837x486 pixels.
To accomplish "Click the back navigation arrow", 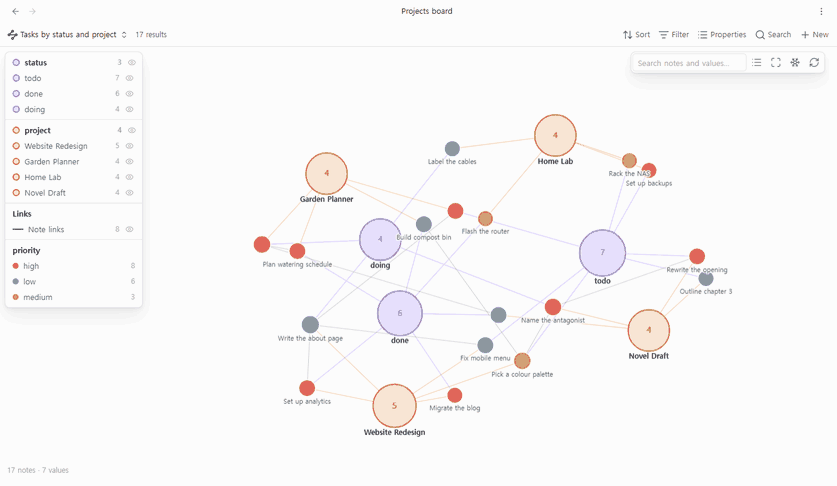I will coord(15,11).
